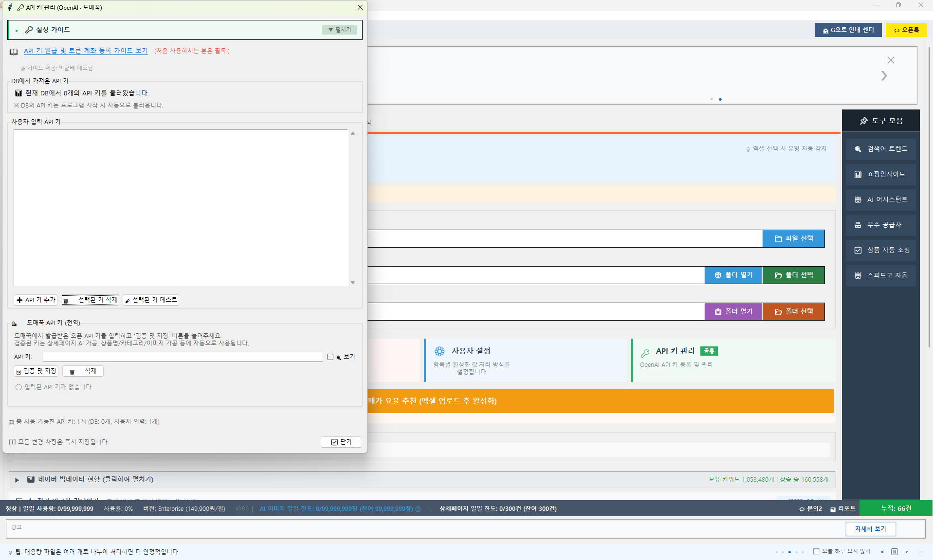Pause the bottom tip banner rotation
Image resolution: width=933 pixels, height=560 pixels.
(x=895, y=552)
